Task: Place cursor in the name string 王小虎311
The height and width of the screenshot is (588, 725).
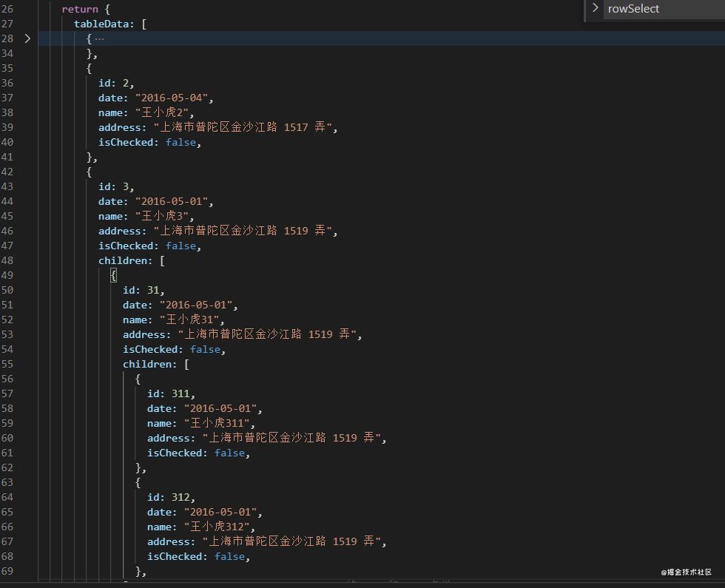Action: 219,423
